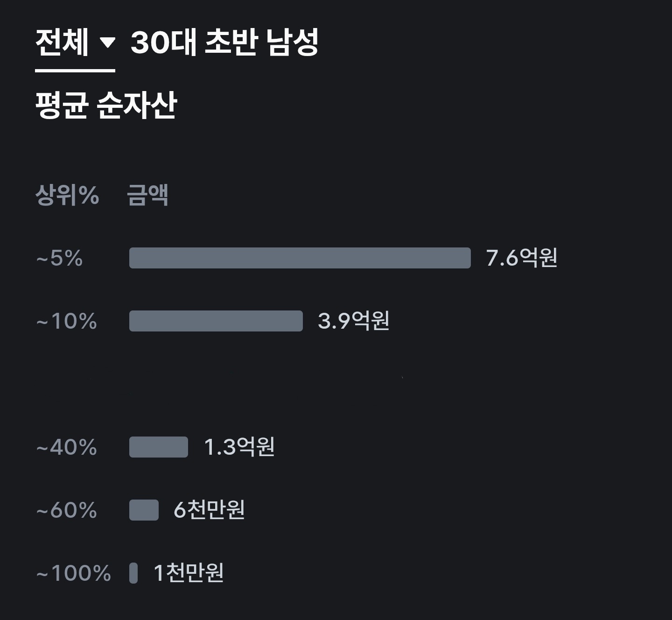Screen dimensions: 672x620
Task: Click the 상위% column header
Action: tap(67, 195)
